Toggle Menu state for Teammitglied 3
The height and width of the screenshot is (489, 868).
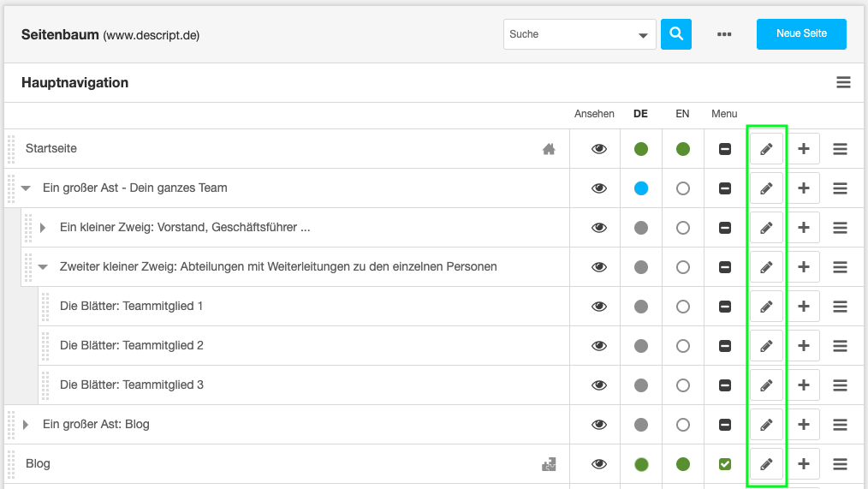(725, 385)
